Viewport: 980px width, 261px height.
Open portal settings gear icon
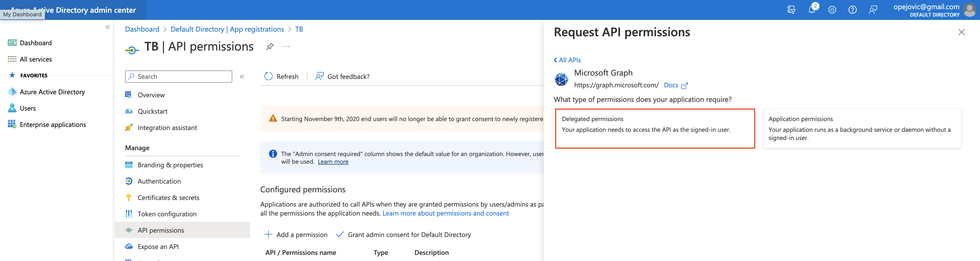(832, 10)
